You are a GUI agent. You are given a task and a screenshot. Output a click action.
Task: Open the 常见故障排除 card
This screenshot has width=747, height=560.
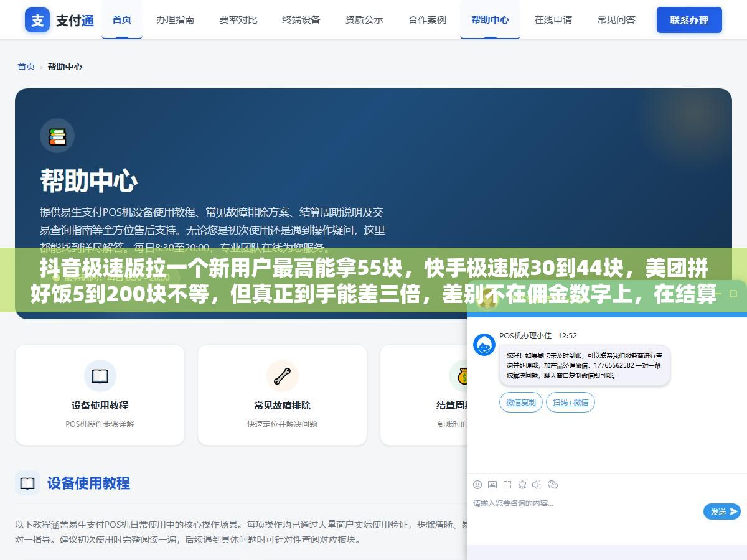tap(282, 395)
